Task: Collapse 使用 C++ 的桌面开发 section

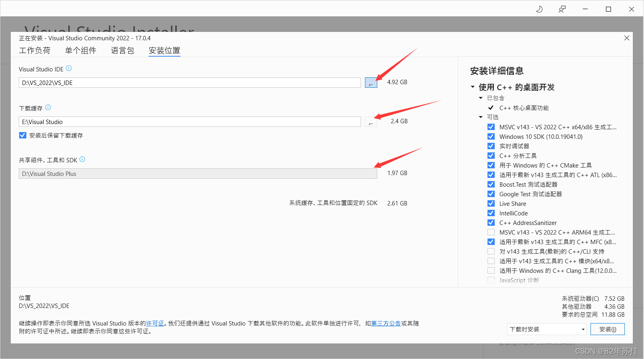Action: coord(473,87)
